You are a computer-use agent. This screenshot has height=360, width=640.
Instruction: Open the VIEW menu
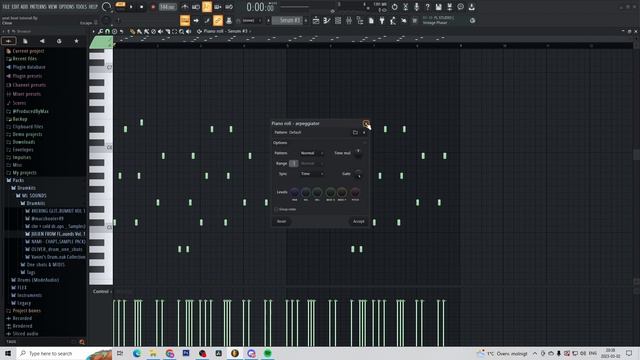coord(53,7)
